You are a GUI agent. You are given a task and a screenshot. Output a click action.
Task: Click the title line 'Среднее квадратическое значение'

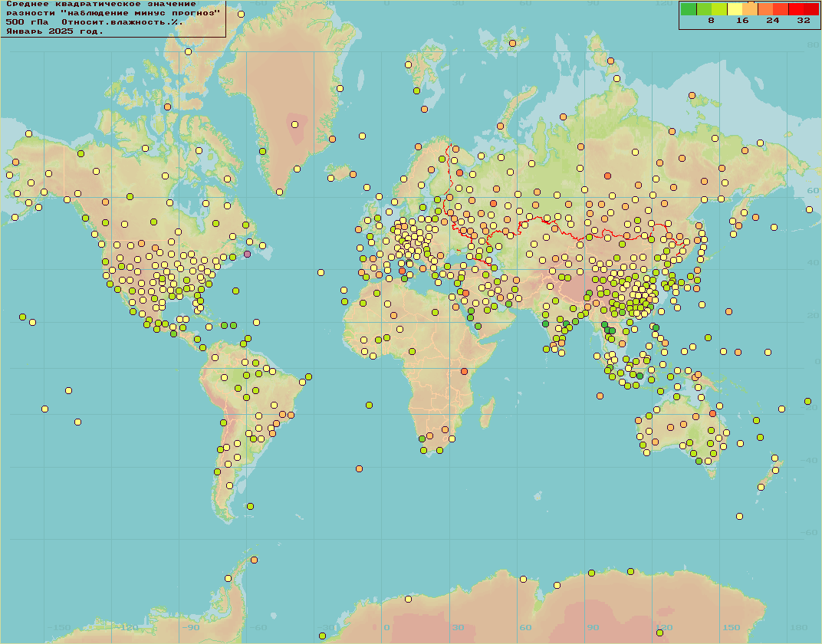point(101,4)
